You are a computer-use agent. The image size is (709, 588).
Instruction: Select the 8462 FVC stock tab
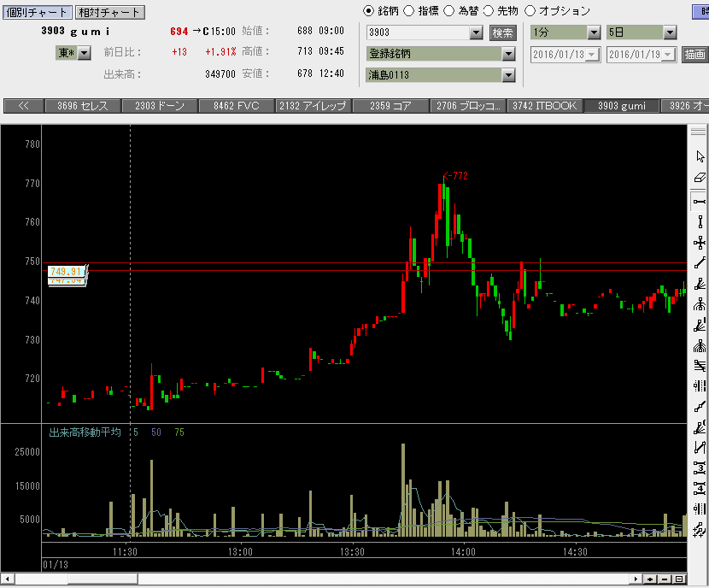(x=237, y=106)
